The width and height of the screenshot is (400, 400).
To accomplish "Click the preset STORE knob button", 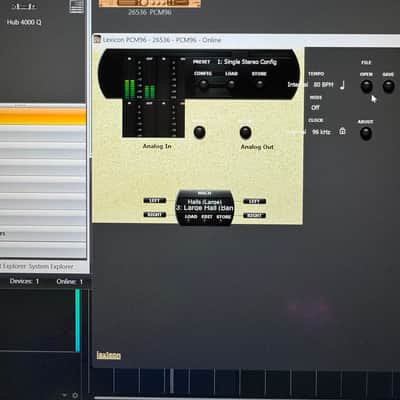I will [x=259, y=84].
